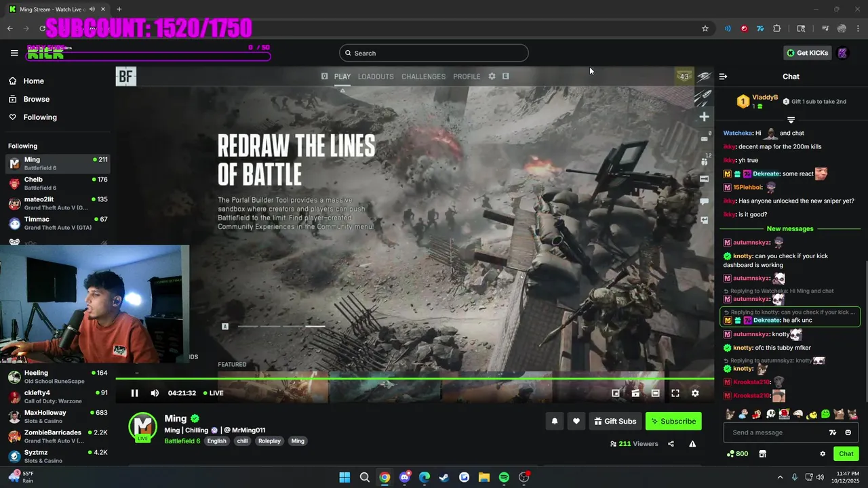The height and width of the screenshot is (488, 868).
Task: Bookmark page with star icon
Action: [x=705, y=28]
